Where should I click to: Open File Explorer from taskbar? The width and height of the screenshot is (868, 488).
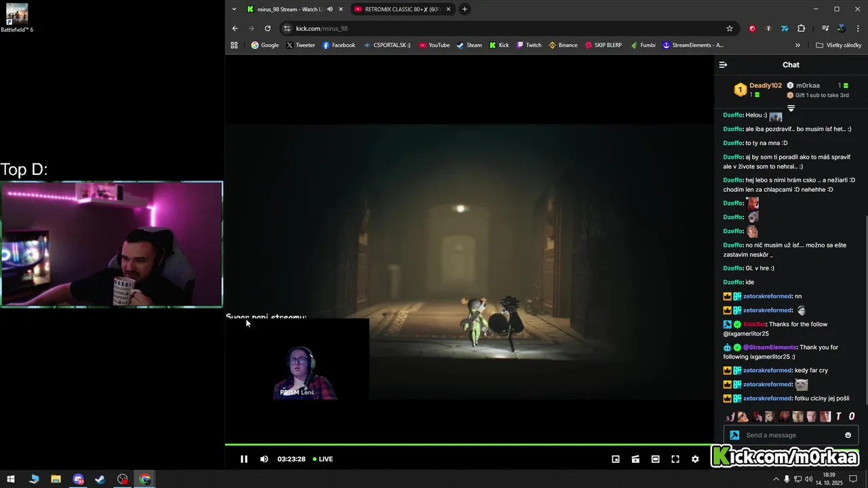56,479
